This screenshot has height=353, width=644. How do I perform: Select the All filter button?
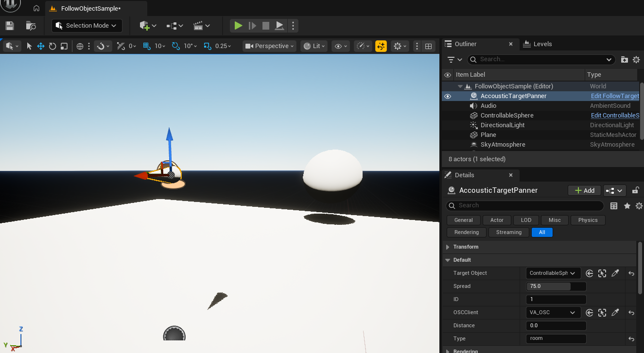pos(542,232)
